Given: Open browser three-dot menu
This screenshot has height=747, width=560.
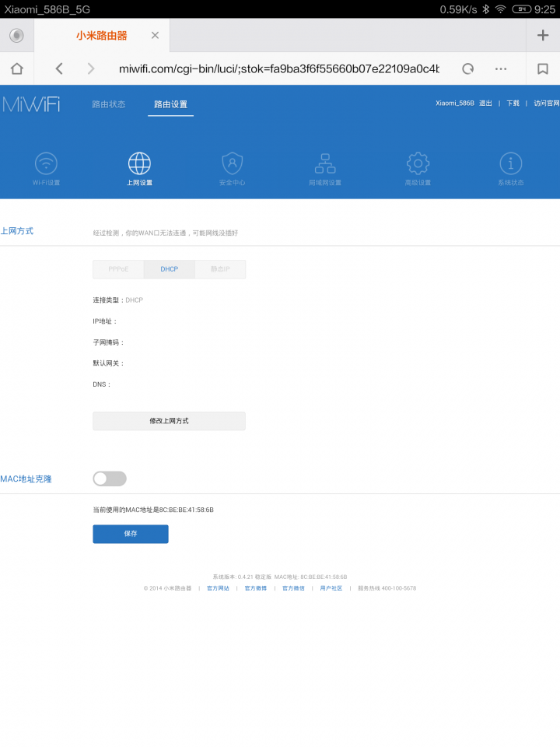Looking at the screenshot, I should (501, 68).
